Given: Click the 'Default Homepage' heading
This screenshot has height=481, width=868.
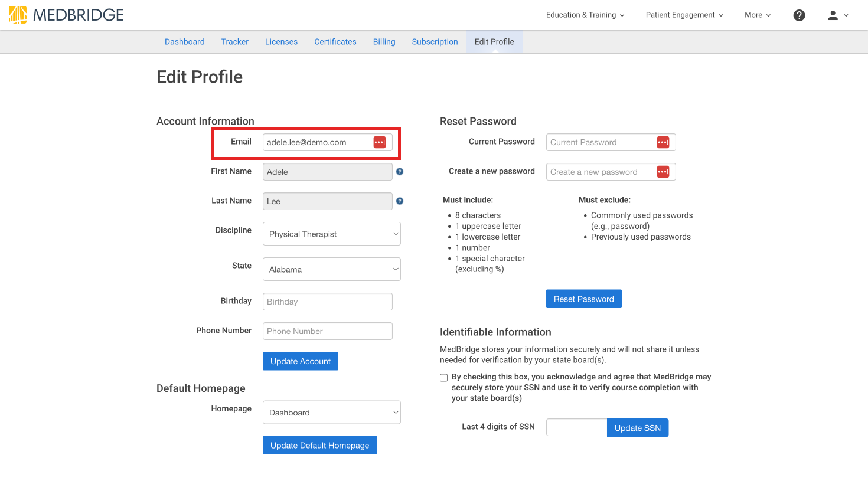Looking at the screenshot, I should point(201,388).
